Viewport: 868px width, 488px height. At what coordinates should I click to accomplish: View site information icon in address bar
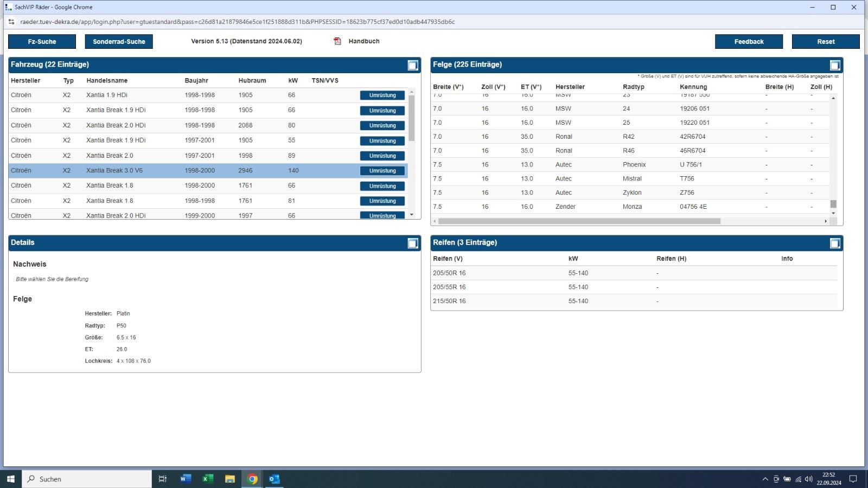pyautogui.click(x=11, y=22)
